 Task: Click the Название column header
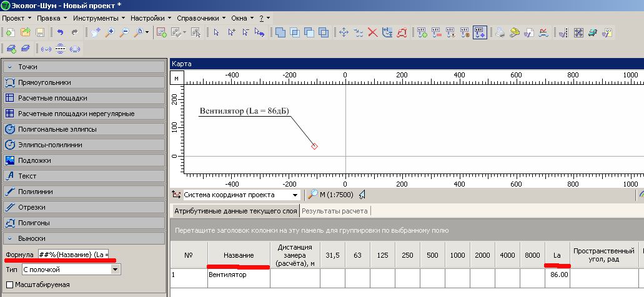click(x=239, y=256)
